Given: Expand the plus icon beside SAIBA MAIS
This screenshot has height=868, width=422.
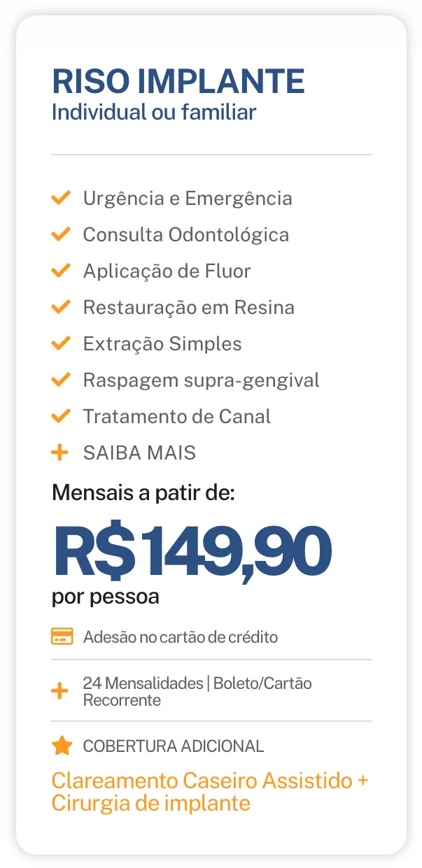Looking at the screenshot, I should [x=60, y=453].
